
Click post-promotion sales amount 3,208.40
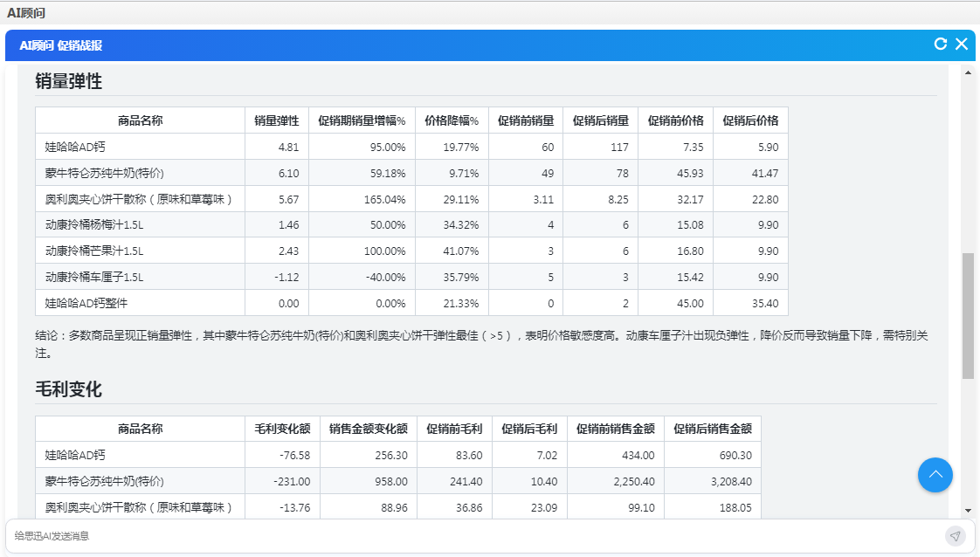pyautogui.click(x=731, y=482)
